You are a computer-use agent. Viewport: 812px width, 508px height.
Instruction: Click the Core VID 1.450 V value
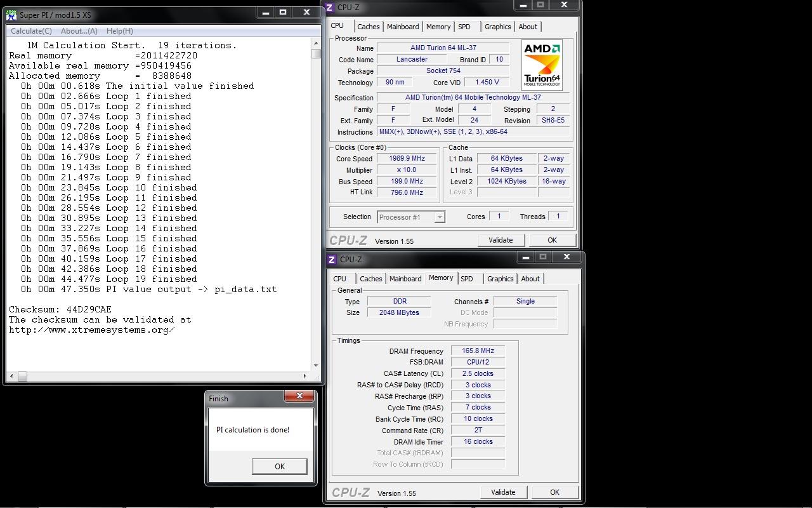(x=487, y=83)
